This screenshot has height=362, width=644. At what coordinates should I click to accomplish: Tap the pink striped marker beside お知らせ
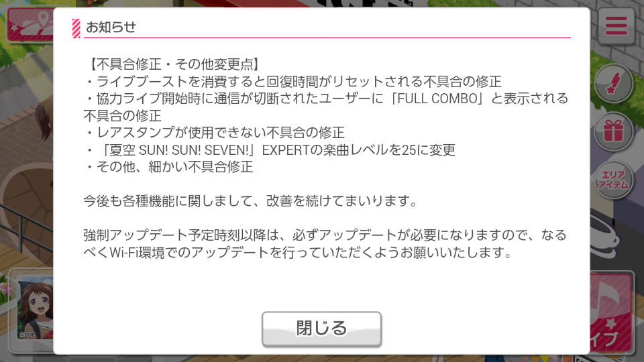click(x=76, y=28)
